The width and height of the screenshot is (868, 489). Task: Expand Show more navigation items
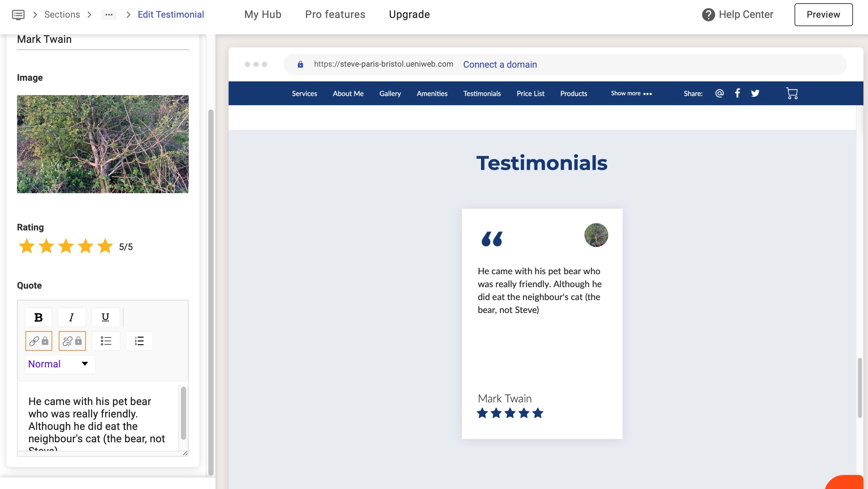pyautogui.click(x=631, y=93)
